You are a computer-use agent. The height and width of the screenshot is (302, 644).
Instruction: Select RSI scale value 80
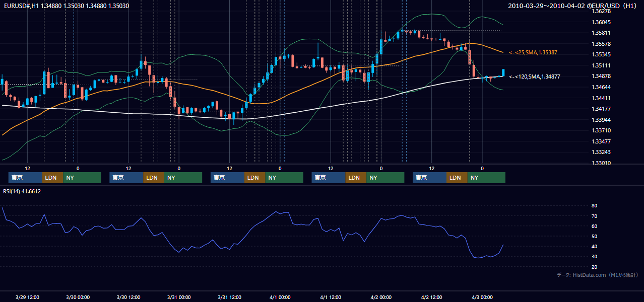click(595, 206)
